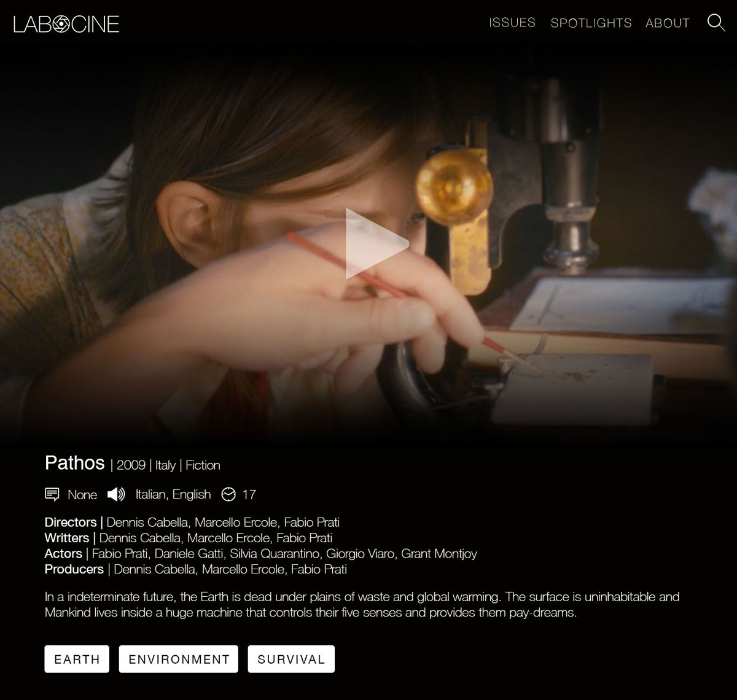The width and height of the screenshot is (737, 700).
Task: Click the Italy country label
Action: (165, 465)
